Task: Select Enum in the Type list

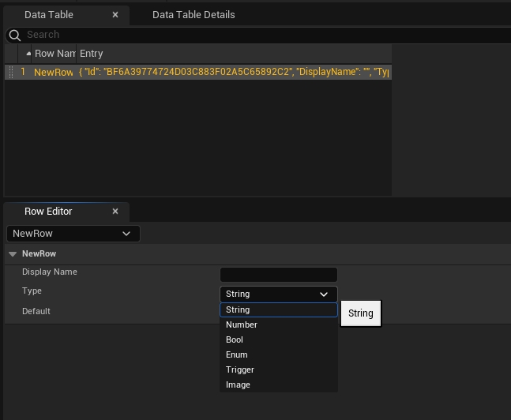Action: pos(237,354)
